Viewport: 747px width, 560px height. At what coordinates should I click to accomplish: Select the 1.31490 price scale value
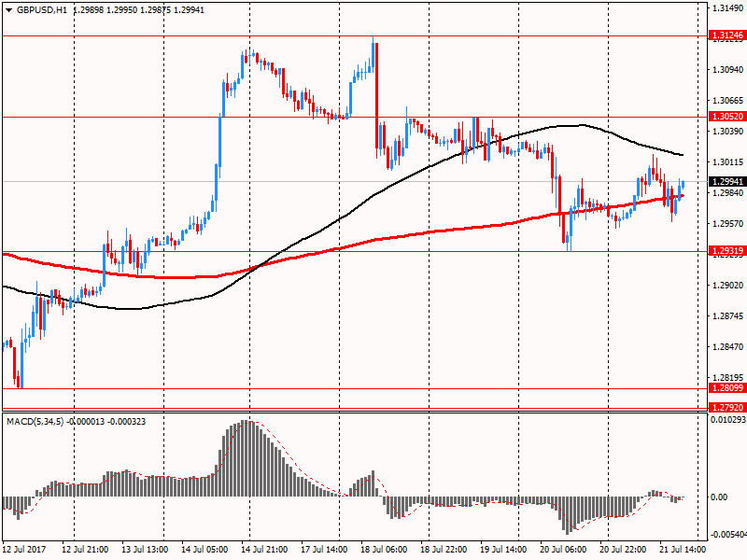tap(728, 7)
